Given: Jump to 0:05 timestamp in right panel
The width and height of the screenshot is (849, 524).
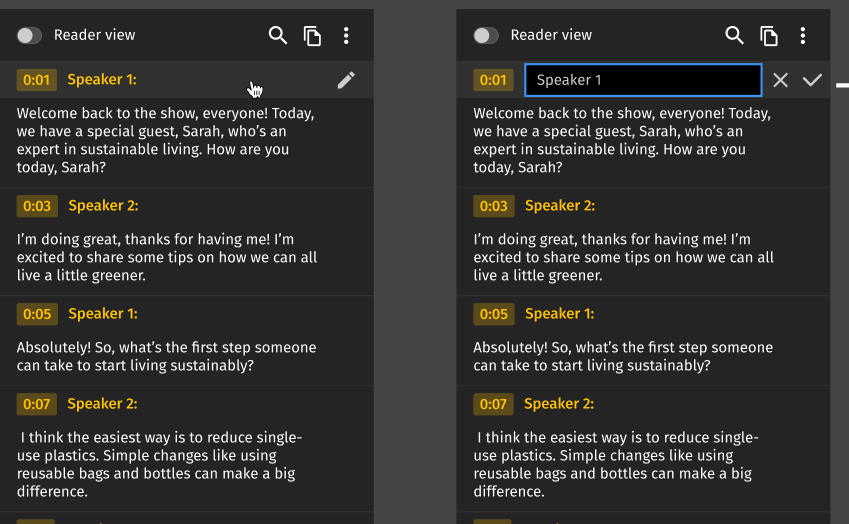Looking at the screenshot, I should coord(494,314).
